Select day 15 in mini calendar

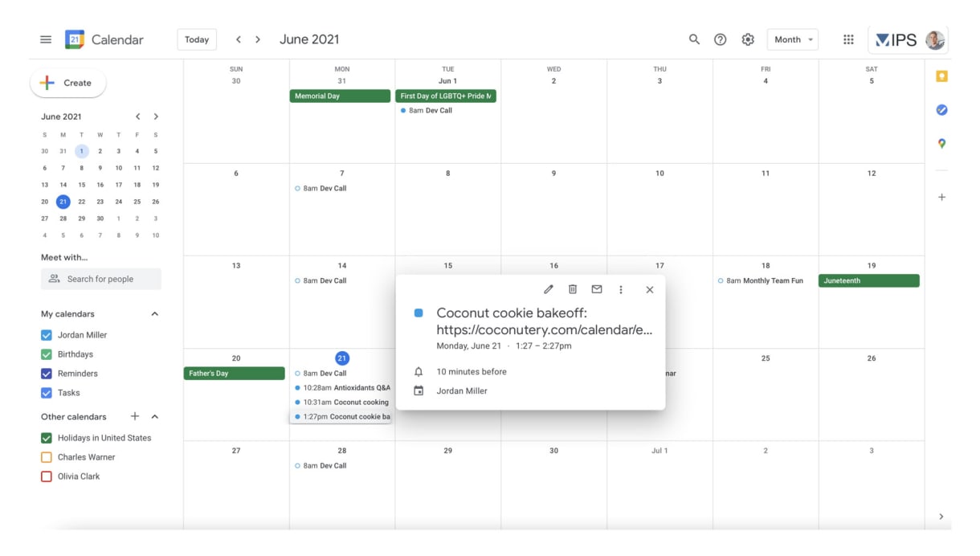81,185
